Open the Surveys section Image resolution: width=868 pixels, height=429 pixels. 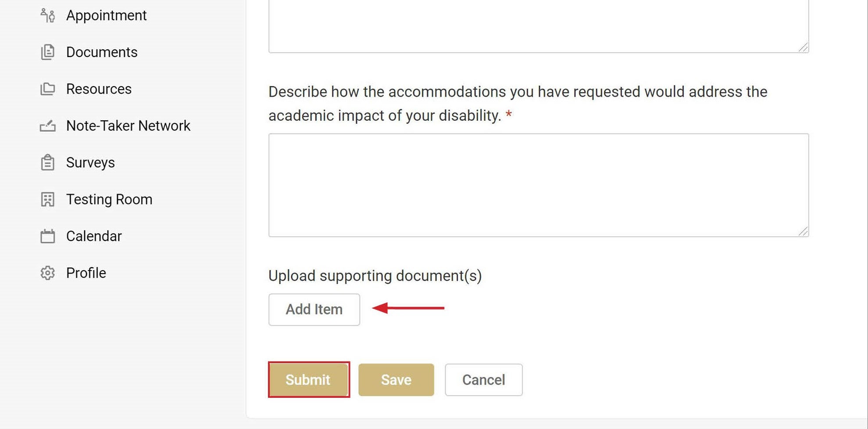[90, 162]
